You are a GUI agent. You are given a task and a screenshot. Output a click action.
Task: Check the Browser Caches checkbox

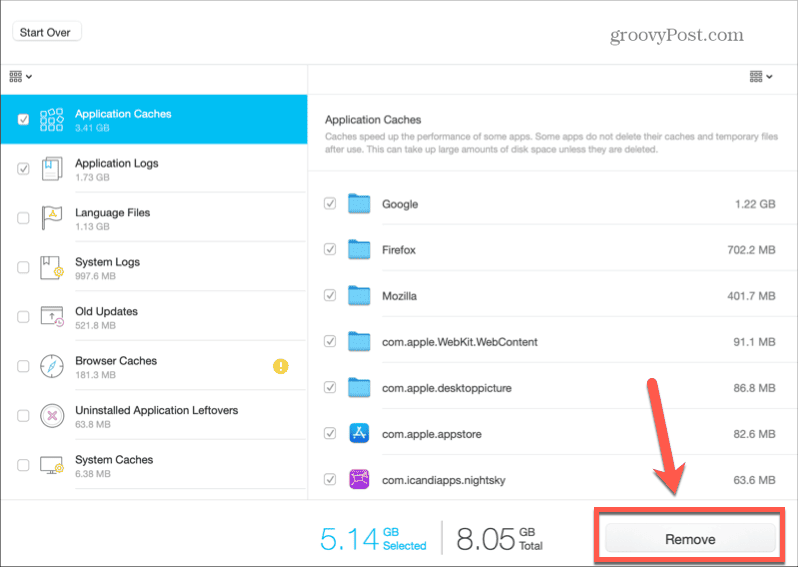(x=23, y=366)
